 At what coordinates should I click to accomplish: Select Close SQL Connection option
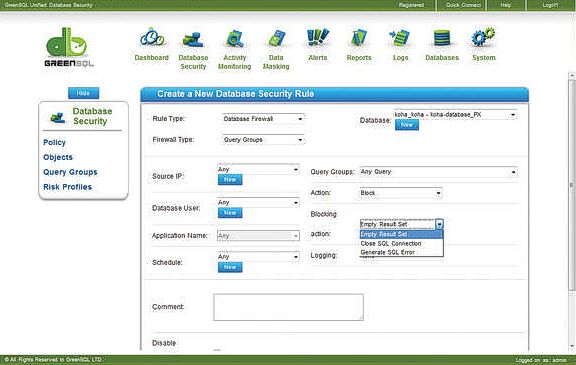coord(401,243)
